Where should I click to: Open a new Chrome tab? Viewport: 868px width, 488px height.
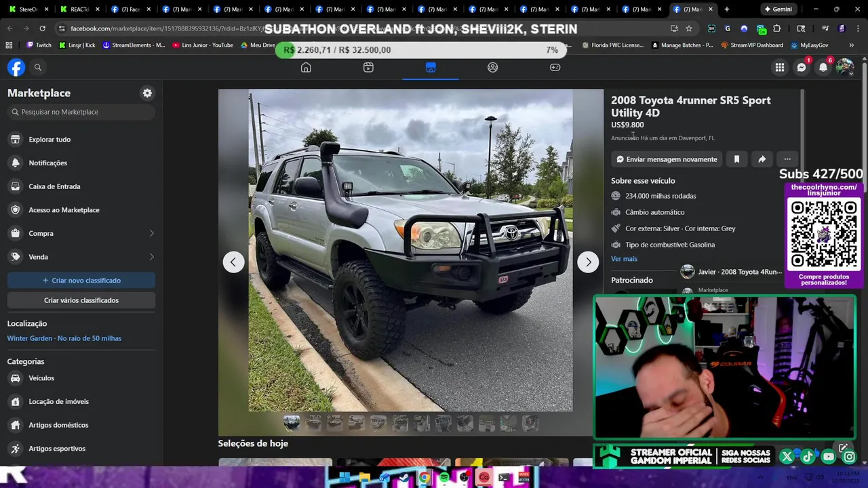[x=727, y=9]
